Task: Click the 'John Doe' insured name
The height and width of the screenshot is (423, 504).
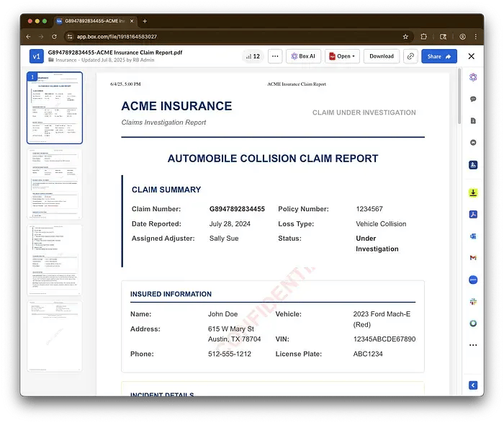Action: (x=222, y=314)
